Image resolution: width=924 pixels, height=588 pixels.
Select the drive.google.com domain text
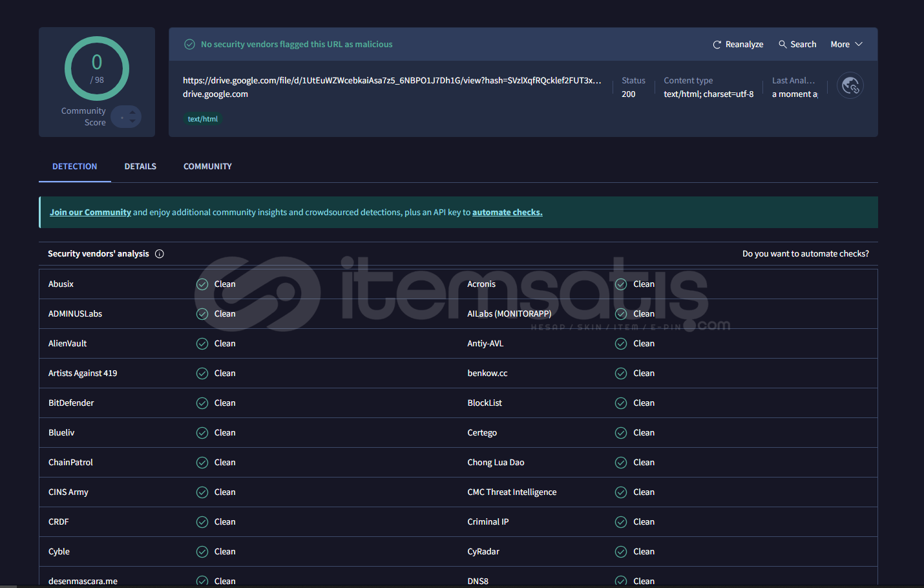215,94
